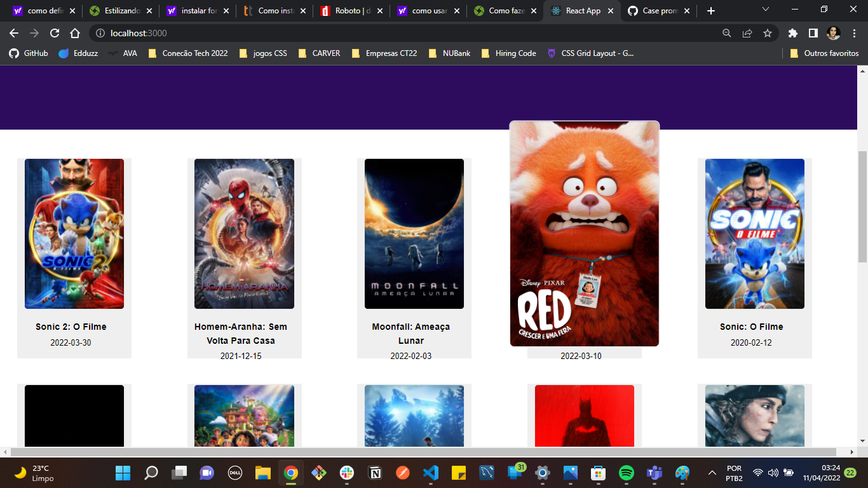Click the release date 2020-02-12

tap(752, 342)
